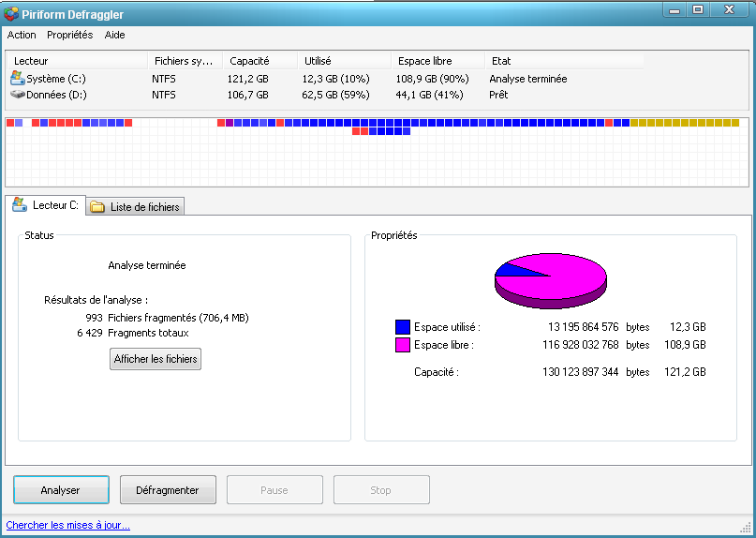Minimize the Defraggler window
This screenshot has width=756, height=538.
point(674,9)
